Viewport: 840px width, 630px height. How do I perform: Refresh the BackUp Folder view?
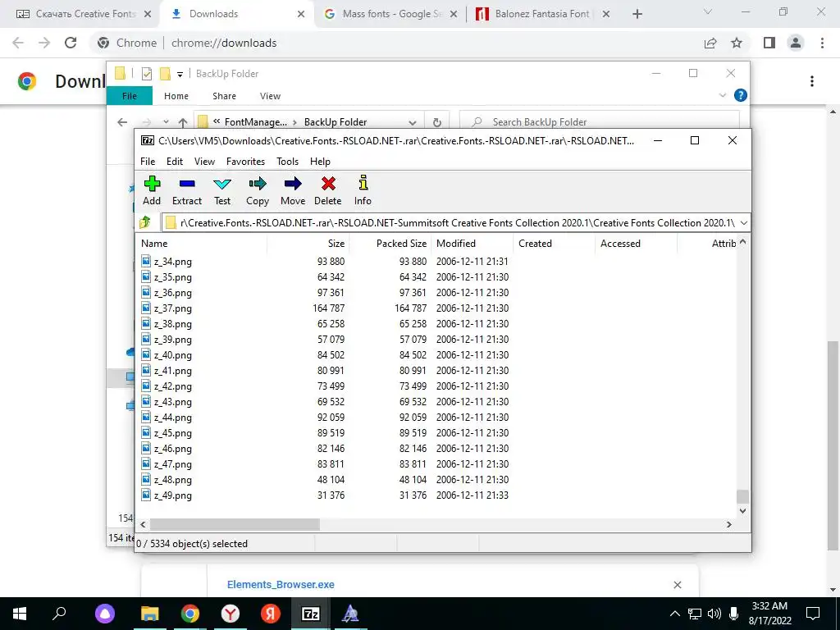(437, 122)
